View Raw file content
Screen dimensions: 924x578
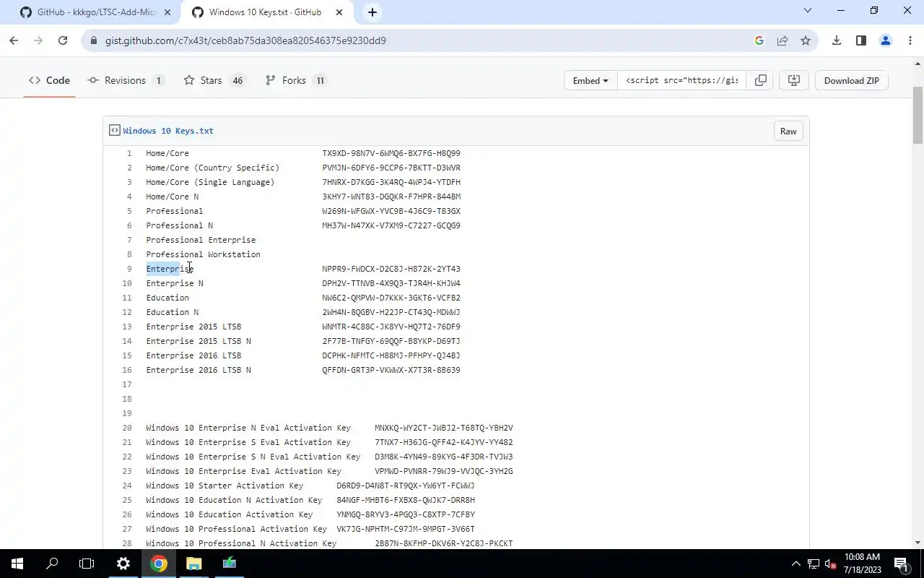click(788, 131)
